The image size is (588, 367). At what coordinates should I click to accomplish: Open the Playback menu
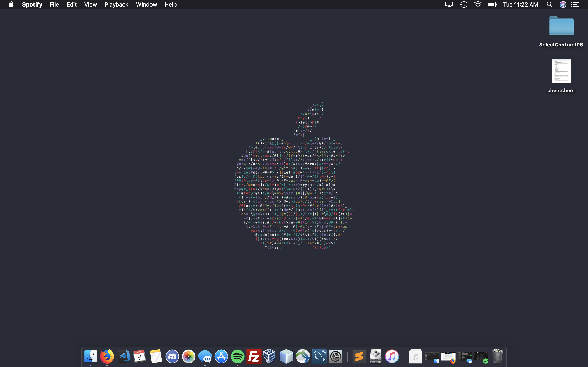pos(116,5)
